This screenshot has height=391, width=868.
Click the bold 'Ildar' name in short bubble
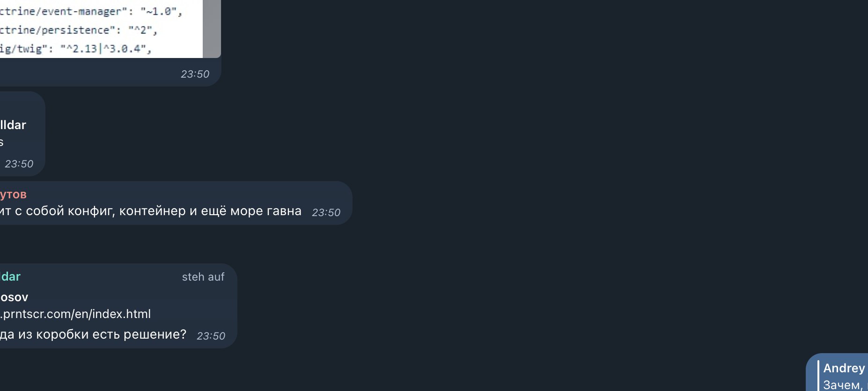pos(13,125)
